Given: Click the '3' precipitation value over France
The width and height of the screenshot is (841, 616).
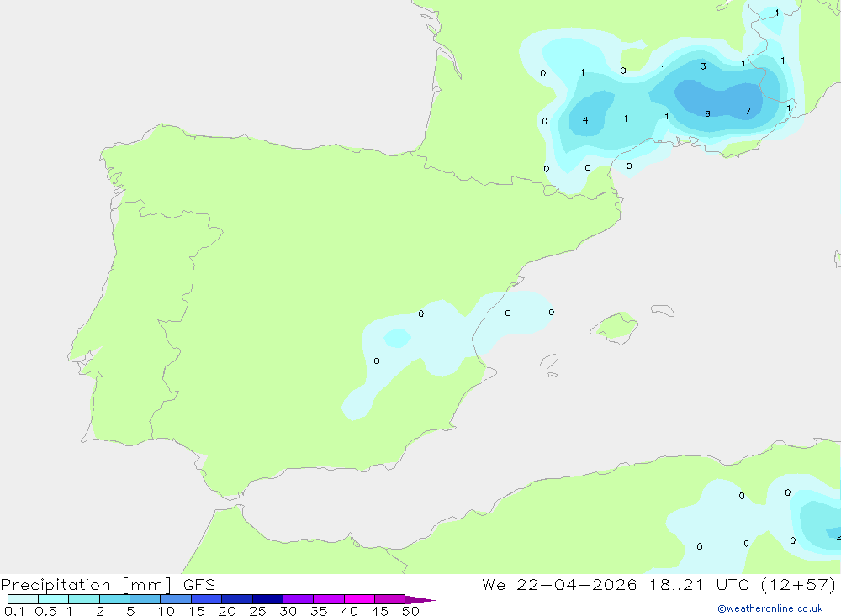Looking at the screenshot, I should pyautogui.click(x=703, y=66).
